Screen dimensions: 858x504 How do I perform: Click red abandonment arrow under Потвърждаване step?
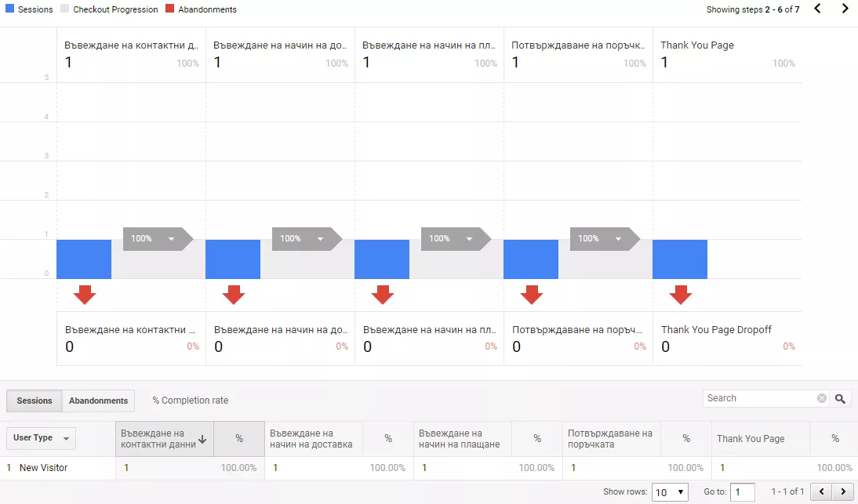[x=531, y=295]
